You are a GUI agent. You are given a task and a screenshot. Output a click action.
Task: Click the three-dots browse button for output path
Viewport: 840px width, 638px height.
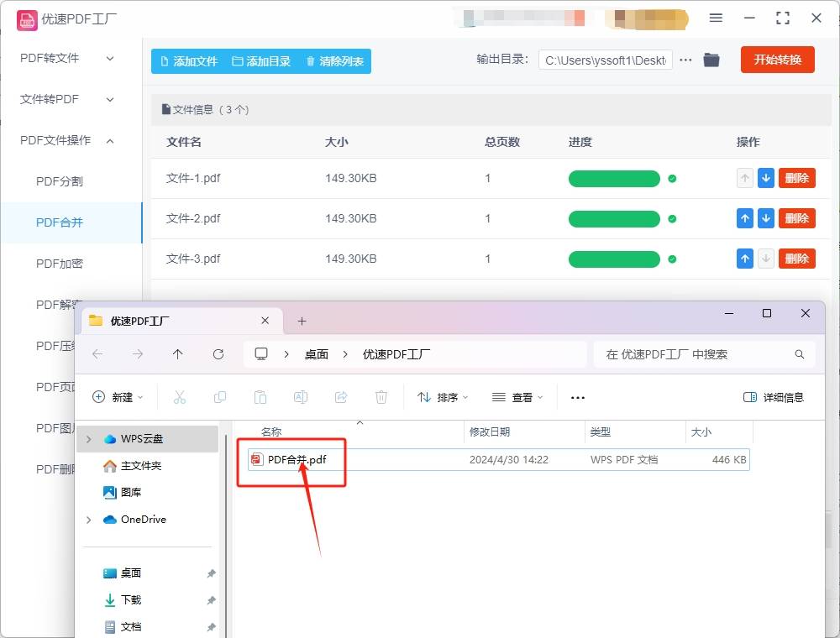685,60
